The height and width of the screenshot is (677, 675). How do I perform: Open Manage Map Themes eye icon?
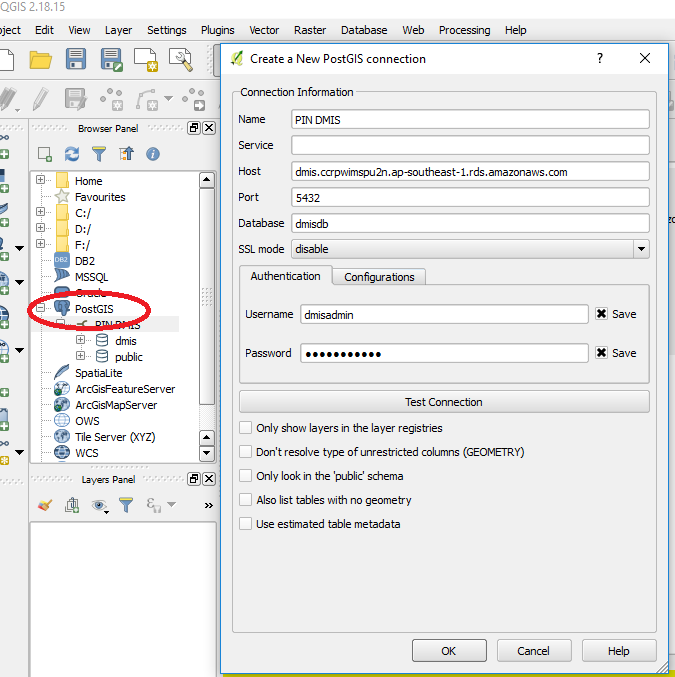tap(99, 505)
